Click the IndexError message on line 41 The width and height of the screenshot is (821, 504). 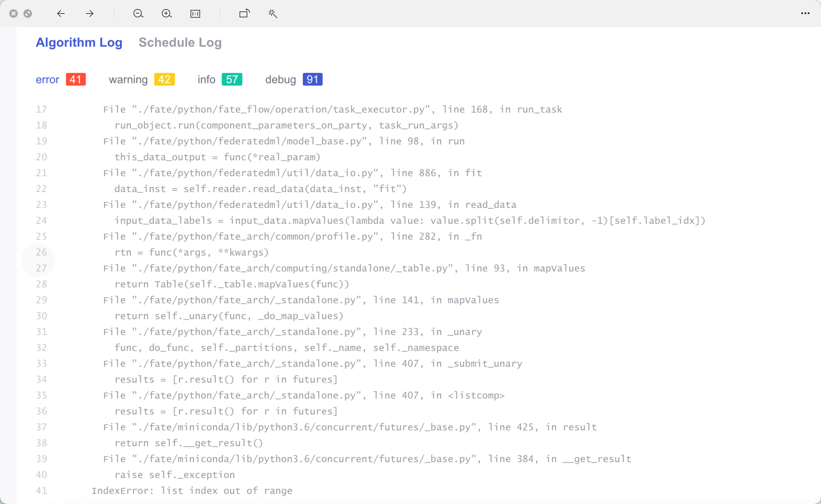click(x=192, y=491)
